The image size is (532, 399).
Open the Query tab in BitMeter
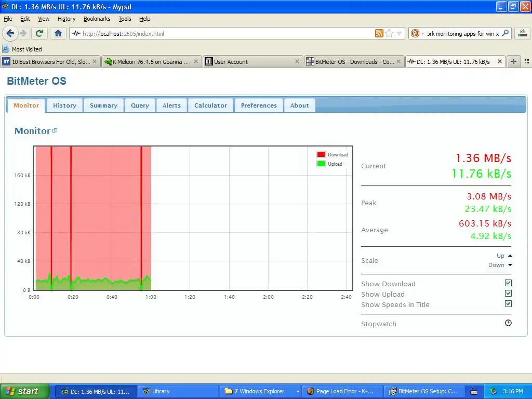pyautogui.click(x=140, y=105)
